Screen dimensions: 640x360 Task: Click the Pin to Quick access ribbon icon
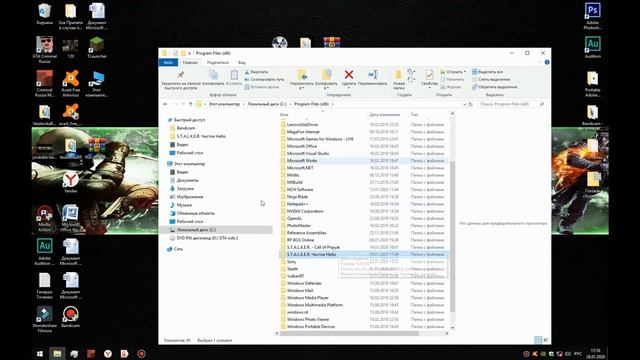(181, 75)
